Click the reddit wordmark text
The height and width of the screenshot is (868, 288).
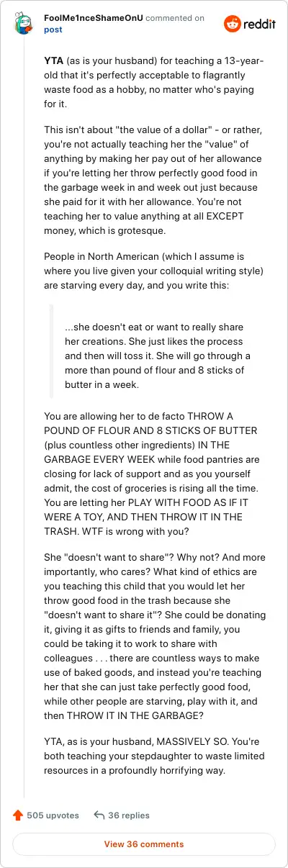point(259,24)
